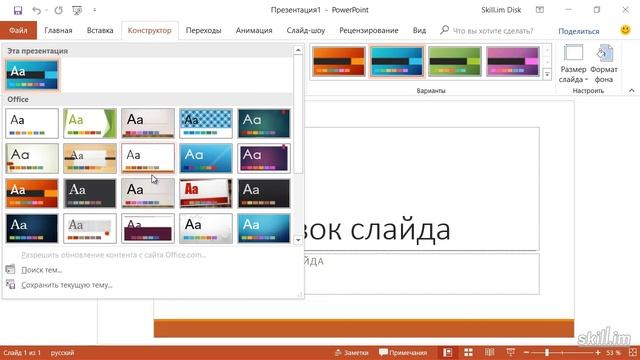The image size is (640, 360).
Task: Click русский language indicator in status bar
Action: coord(62,353)
